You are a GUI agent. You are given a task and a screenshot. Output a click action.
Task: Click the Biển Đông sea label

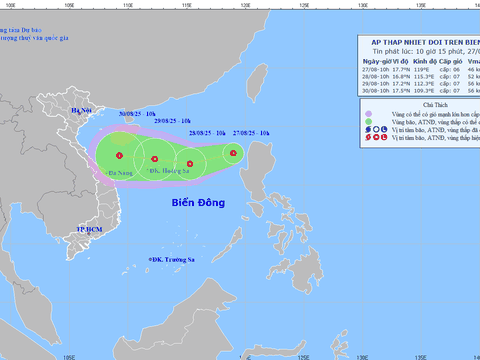[198, 203]
